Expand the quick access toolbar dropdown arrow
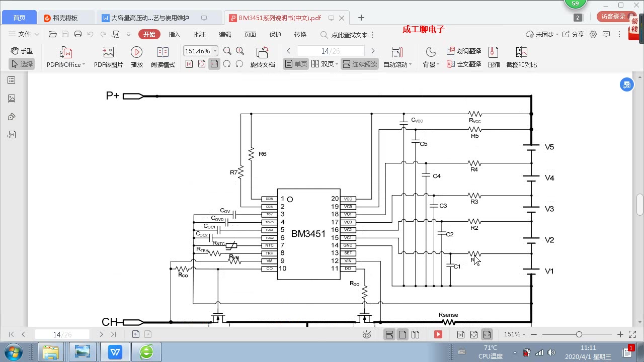The width and height of the screenshot is (644, 362). click(x=128, y=34)
